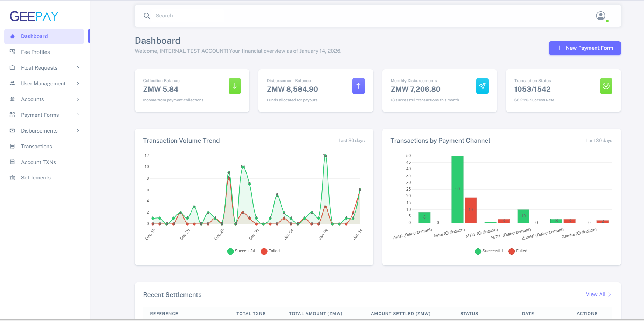Click the purple Disbursement Balance up-arrow icon
The height and width of the screenshot is (321, 644).
pos(358,86)
